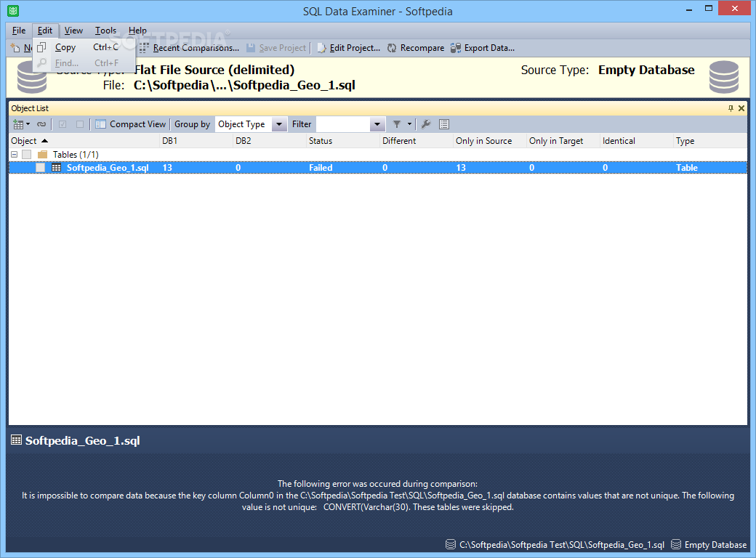This screenshot has height=558, width=756.
Task: Click the funnel filter icon
Action: point(397,124)
